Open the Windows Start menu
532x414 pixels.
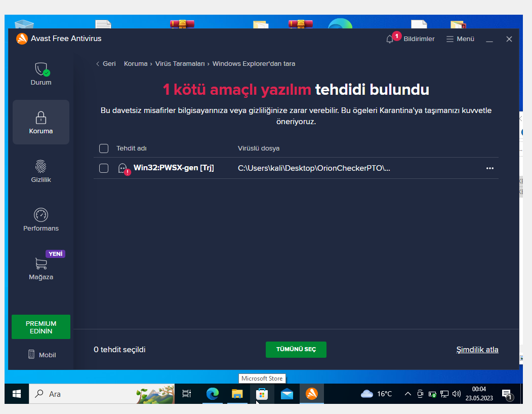[17, 394]
